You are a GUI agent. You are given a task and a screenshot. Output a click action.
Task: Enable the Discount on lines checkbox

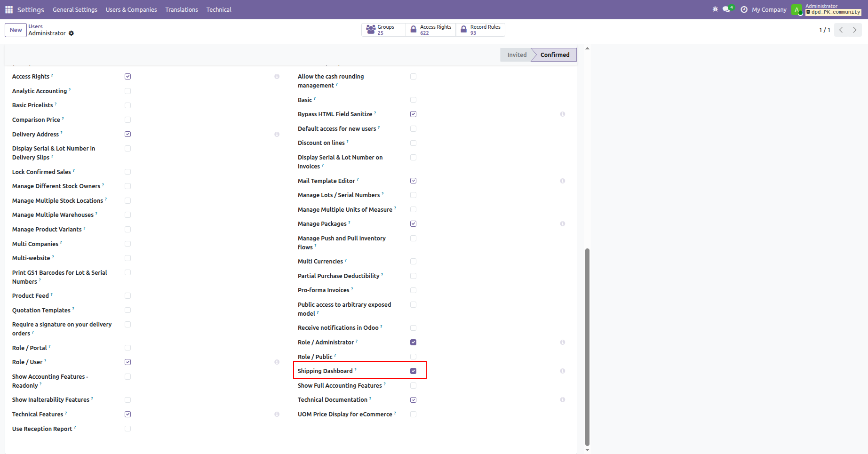pos(413,143)
